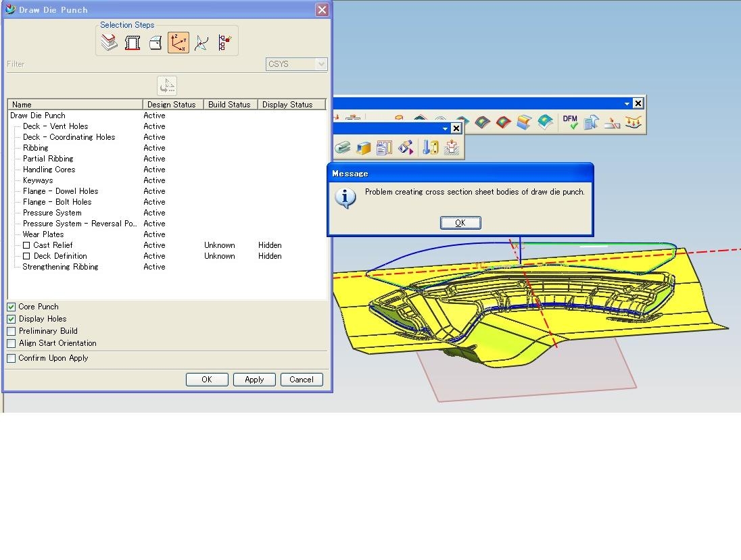Viewport: 741px width, 560px height.
Task: Click the orange and blue box icon
Action: click(364, 148)
